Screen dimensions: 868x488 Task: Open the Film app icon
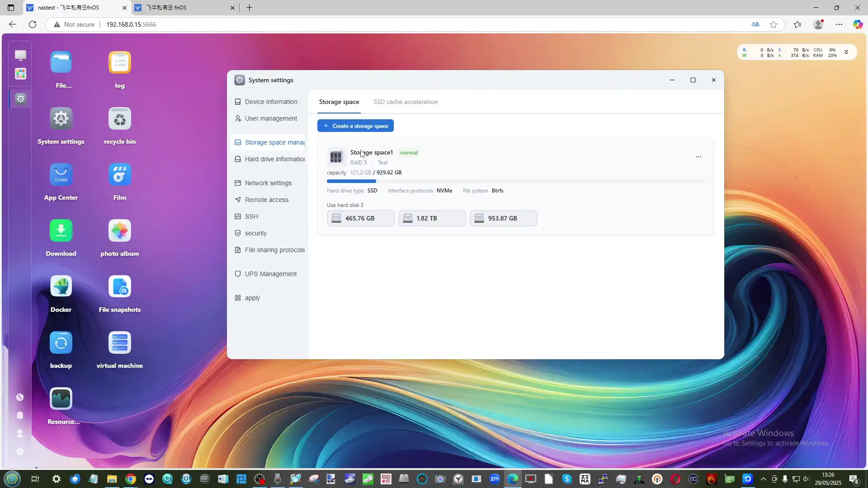(120, 175)
